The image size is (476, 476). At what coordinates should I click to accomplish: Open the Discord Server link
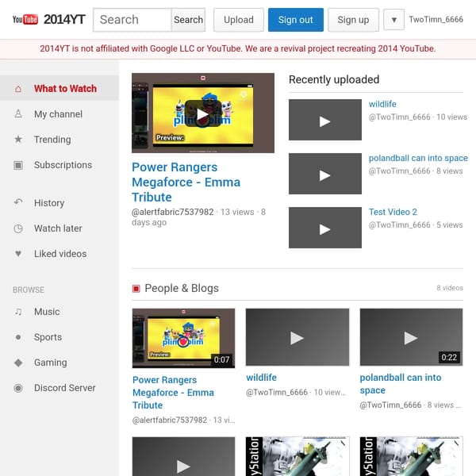[x=59, y=388]
